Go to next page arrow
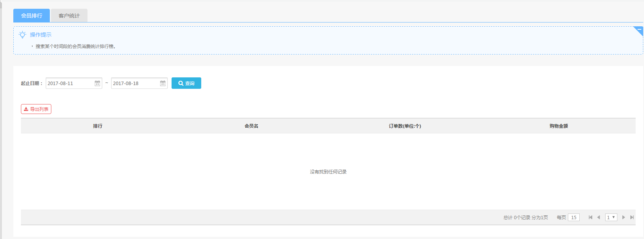 coord(623,217)
